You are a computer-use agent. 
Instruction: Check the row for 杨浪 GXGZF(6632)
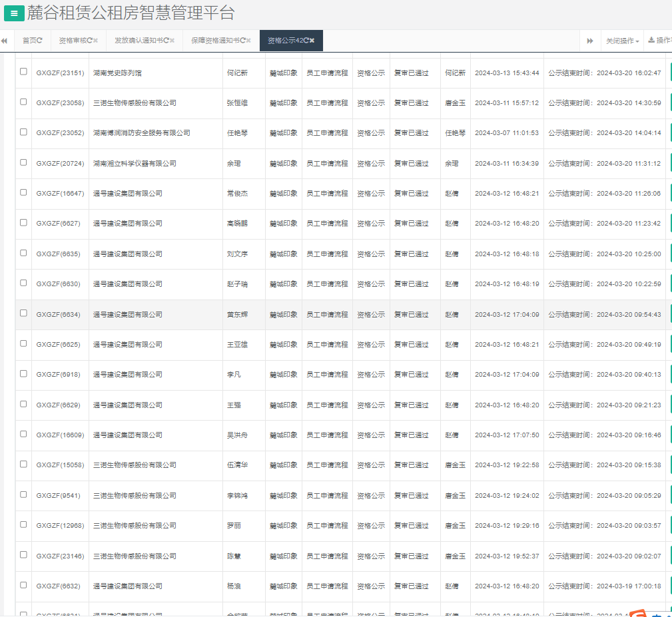pyautogui.click(x=23, y=585)
